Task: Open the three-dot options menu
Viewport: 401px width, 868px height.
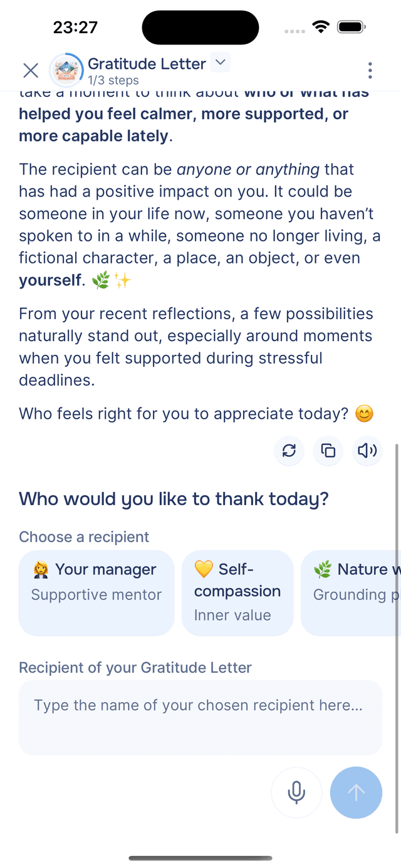Action: [x=370, y=70]
